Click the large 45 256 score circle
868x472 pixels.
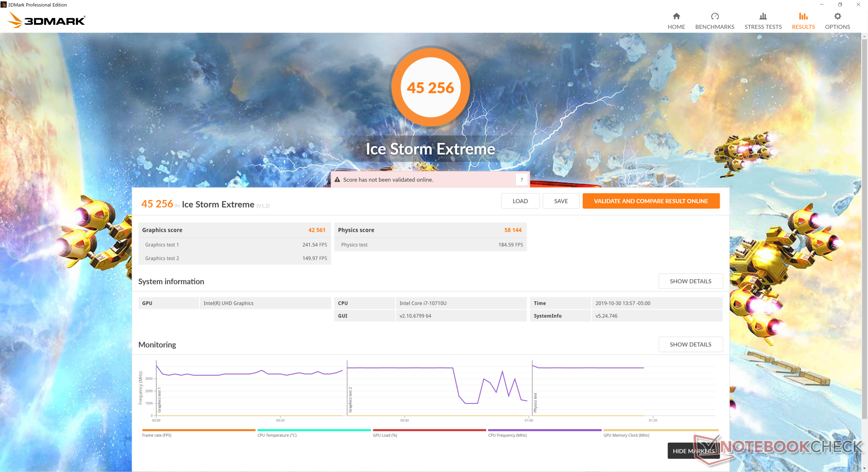click(x=430, y=87)
